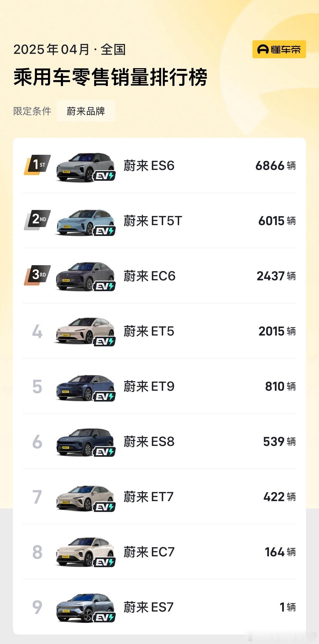The width and height of the screenshot is (319, 644).
Task: Click the 1st place rank badge
Action: [x=37, y=165]
